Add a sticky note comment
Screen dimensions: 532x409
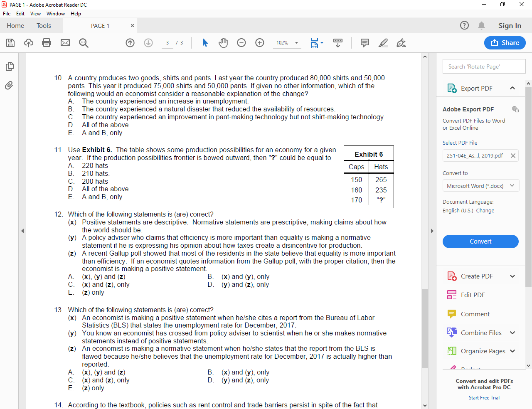point(365,42)
